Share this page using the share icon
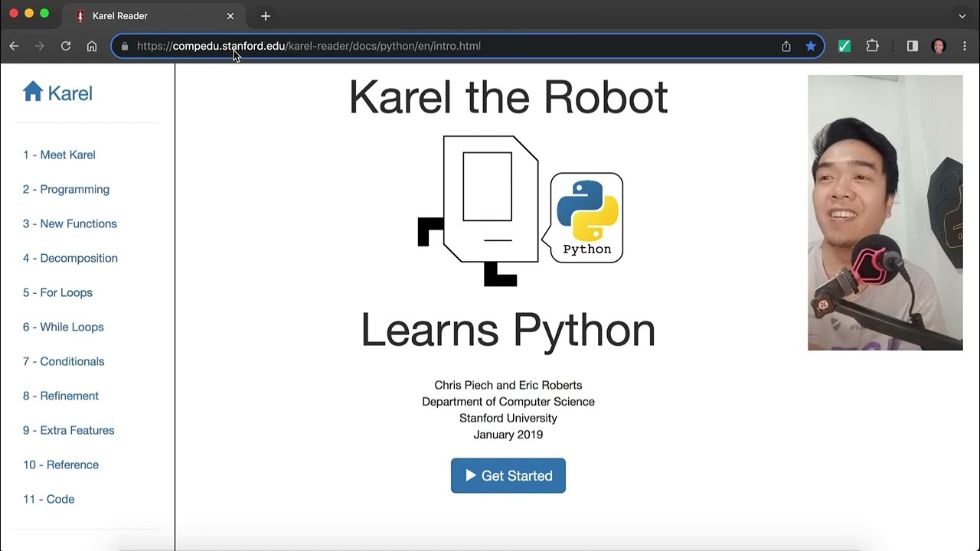 [x=786, y=46]
